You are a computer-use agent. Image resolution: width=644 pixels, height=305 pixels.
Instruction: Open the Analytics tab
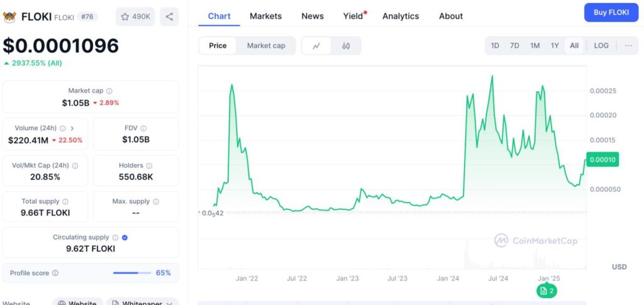[401, 16]
